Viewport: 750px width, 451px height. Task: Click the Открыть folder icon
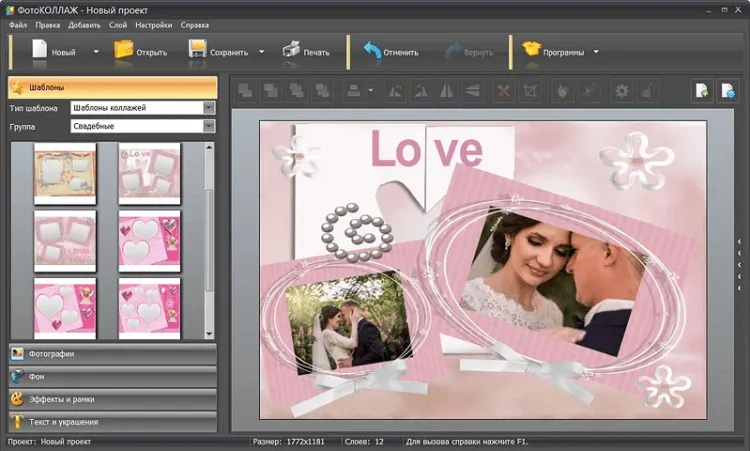pyautogui.click(x=124, y=50)
